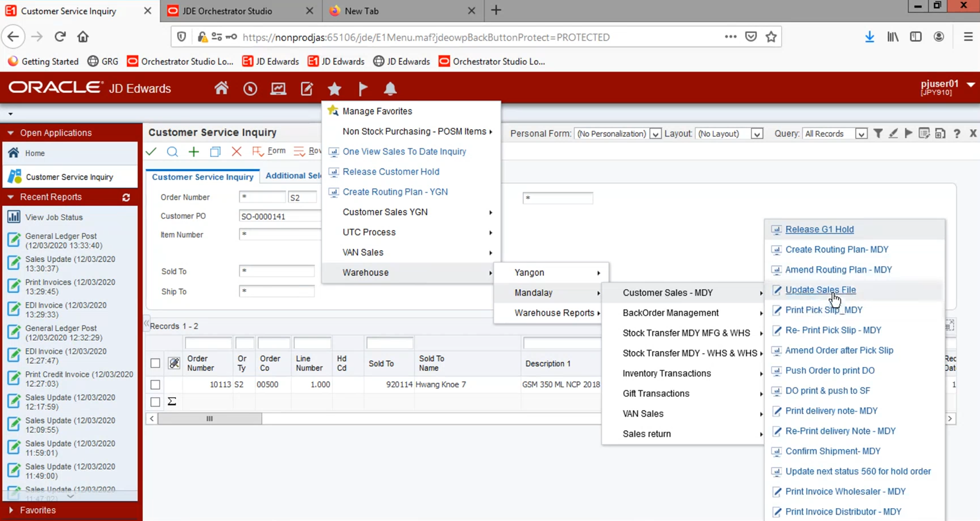Open the BackOrder Management submenu
The image size is (980, 521).
[671, 313]
